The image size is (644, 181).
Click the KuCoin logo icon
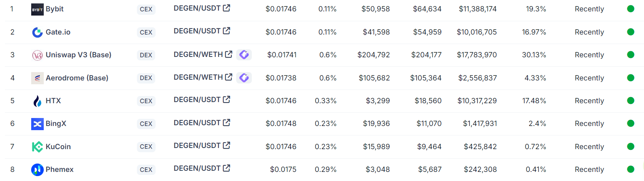pos(37,146)
